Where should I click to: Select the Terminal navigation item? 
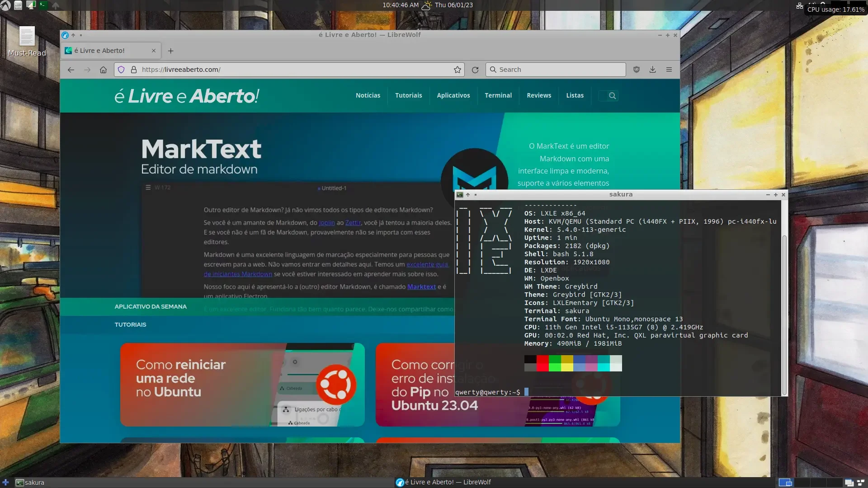pos(498,96)
